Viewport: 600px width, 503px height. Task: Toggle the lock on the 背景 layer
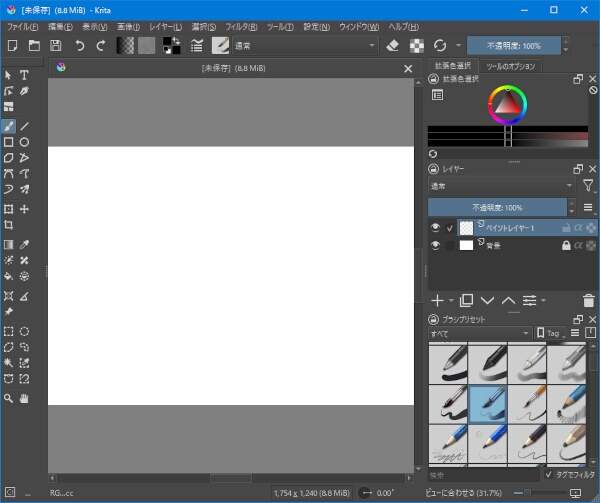click(566, 245)
